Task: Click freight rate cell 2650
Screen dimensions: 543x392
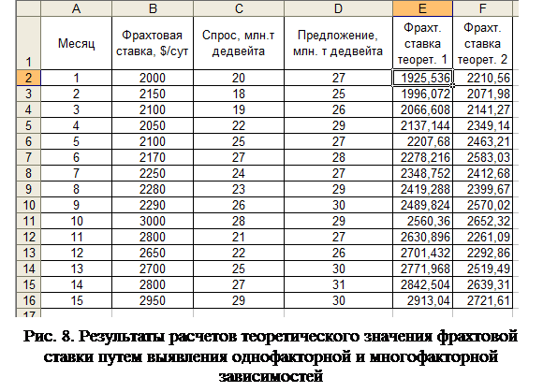Action: (x=153, y=253)
